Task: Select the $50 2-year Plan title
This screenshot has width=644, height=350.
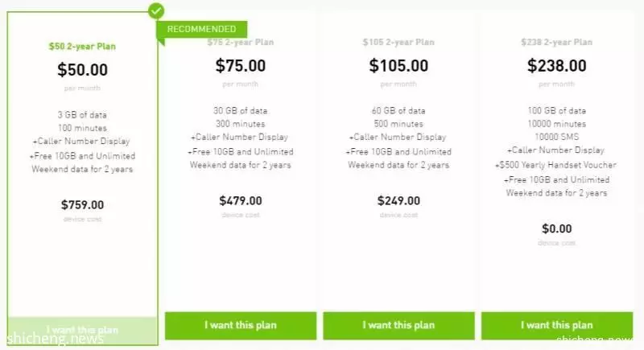Action: click(x=82, y=47)
